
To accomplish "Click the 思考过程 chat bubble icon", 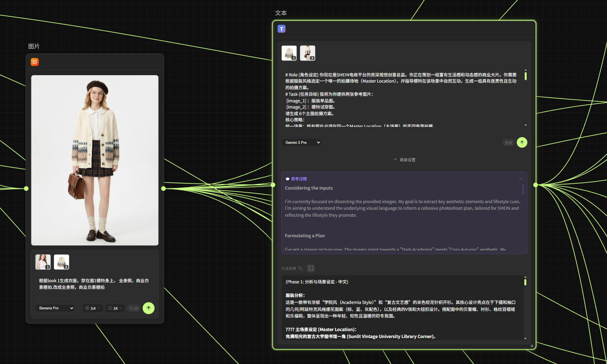I will tap(287, 179).
